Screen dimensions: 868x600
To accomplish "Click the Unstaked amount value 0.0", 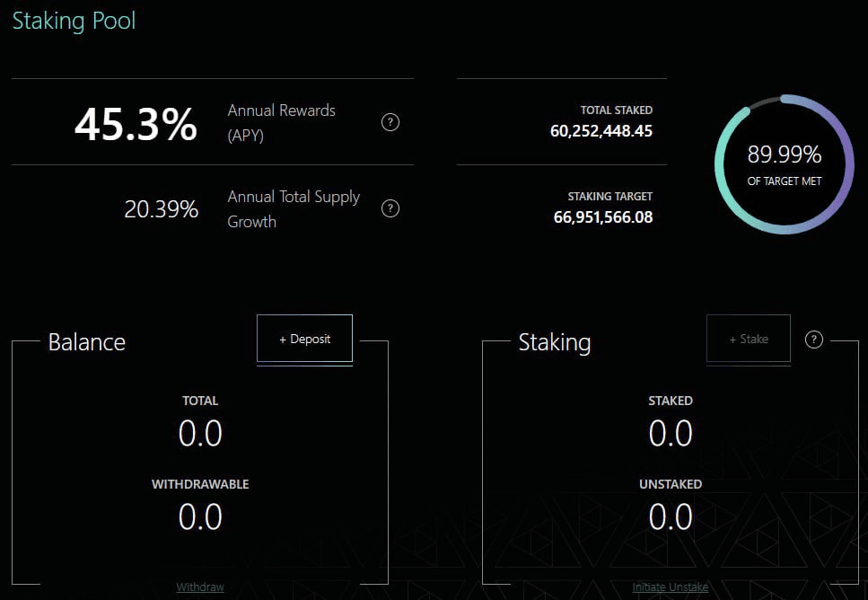I will [x=671, y=517].
